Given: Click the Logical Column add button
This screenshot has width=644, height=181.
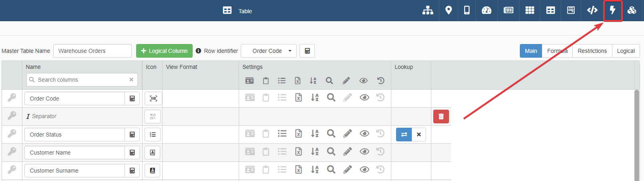Looking at the screenshot, I should pos(164,51).
